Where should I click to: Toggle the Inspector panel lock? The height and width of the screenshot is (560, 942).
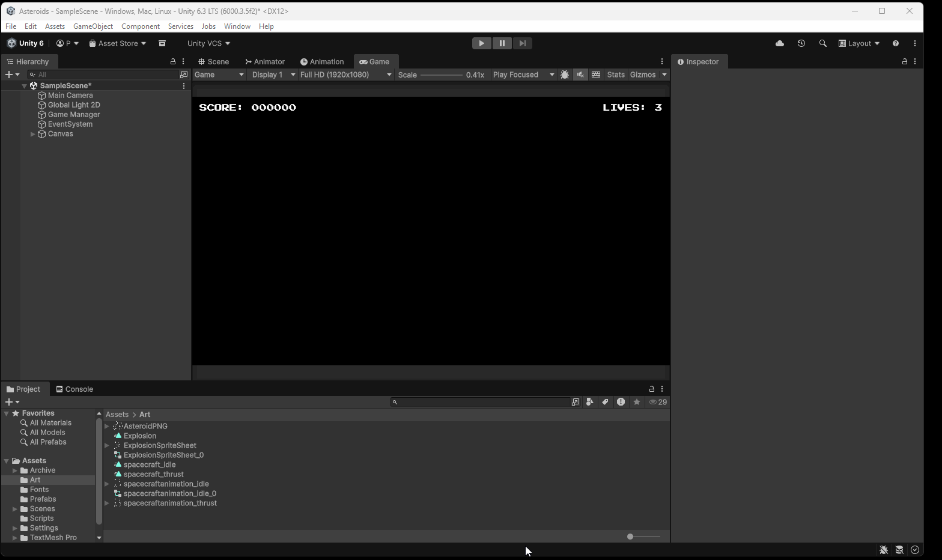[905, 61]
